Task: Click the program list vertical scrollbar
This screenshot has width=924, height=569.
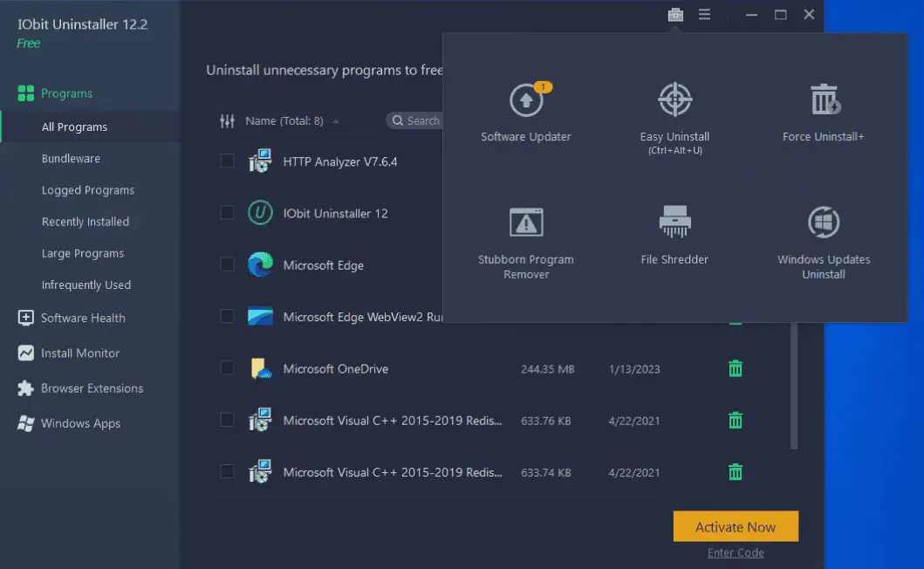Action: [794, 387]
